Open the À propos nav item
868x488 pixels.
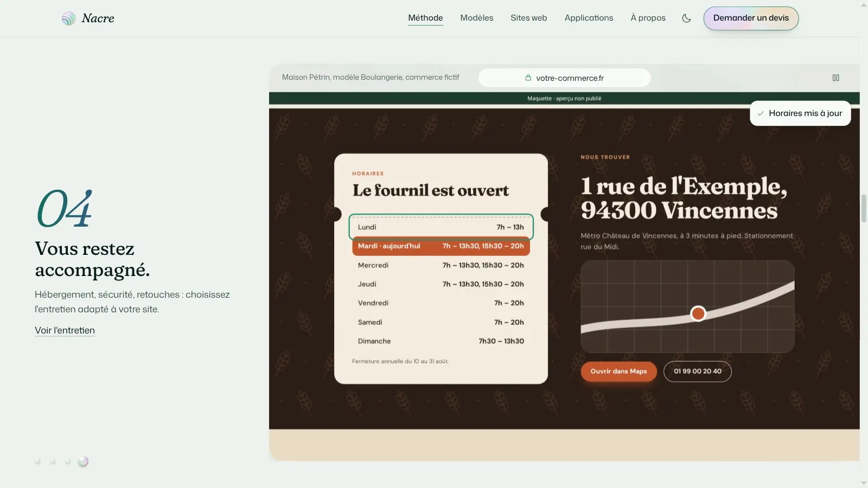click(648, 18)
